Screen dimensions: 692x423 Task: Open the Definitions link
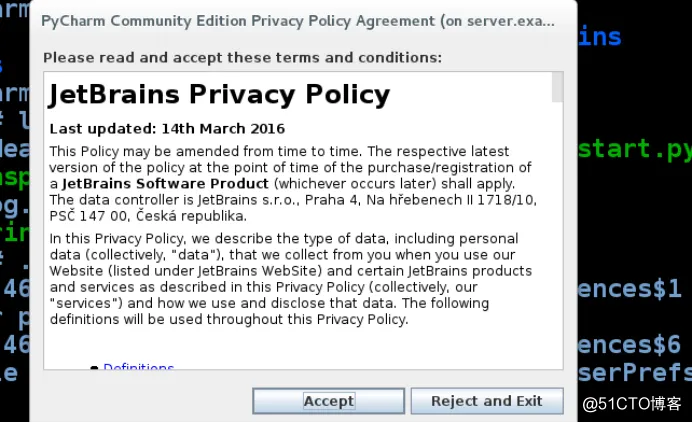pyautogui.click(x=138, y=367)
